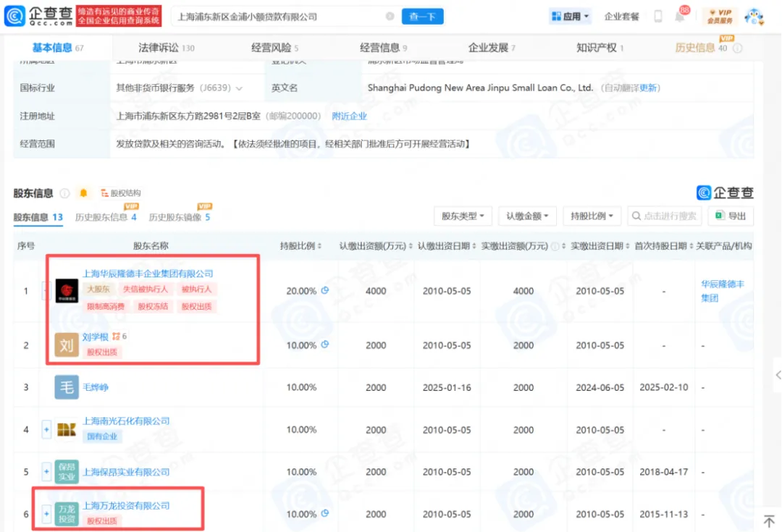782x532 pixels.
Task: Open the 股东类型 filter dropdown
Action: pos(463,216)
